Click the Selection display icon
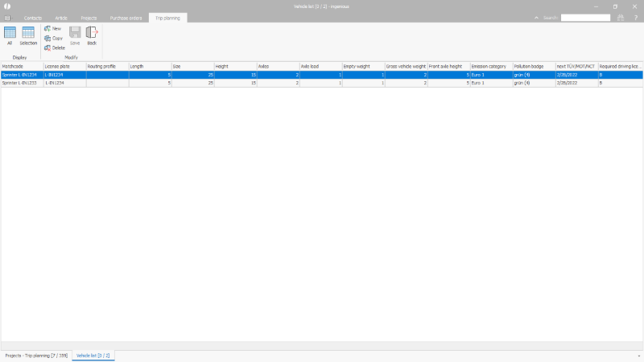 coord(28,35)
